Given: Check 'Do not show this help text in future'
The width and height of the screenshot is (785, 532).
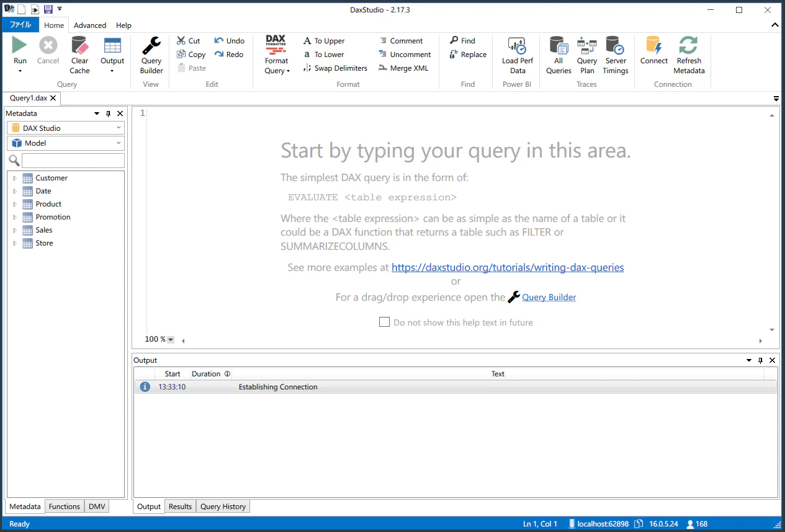Looking at the screenshot, I should click(x=385, y=322).
